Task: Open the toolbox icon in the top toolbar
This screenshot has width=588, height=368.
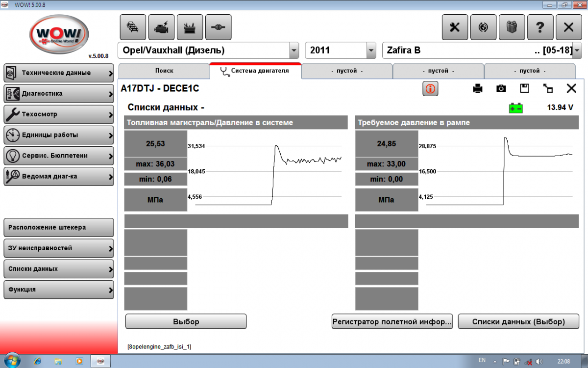Action: point(190,27)
